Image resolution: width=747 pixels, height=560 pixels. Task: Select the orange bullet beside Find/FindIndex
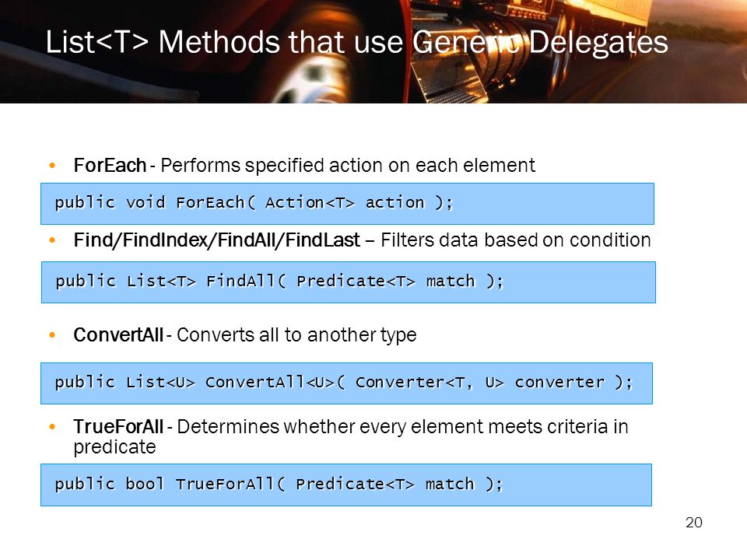52,240
